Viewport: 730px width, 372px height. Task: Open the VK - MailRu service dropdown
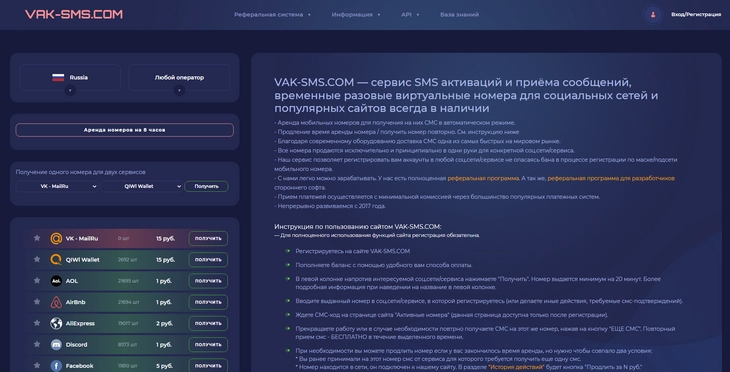click(57, 186)
